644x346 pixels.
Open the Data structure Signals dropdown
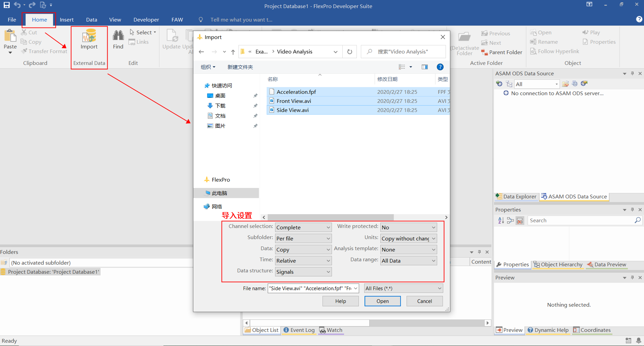[303, 272]
